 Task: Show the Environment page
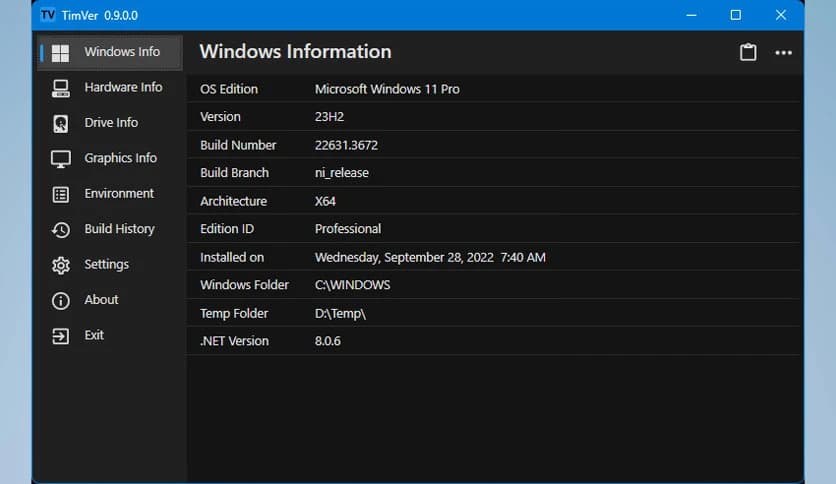pos(119,193)
